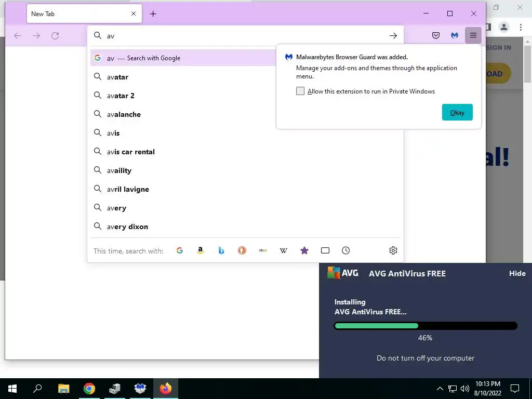Image resolution: width=532 pixels, height=399 pixels.
Task: Choose the 'availity' suggestion
Action: pos(246,170)
